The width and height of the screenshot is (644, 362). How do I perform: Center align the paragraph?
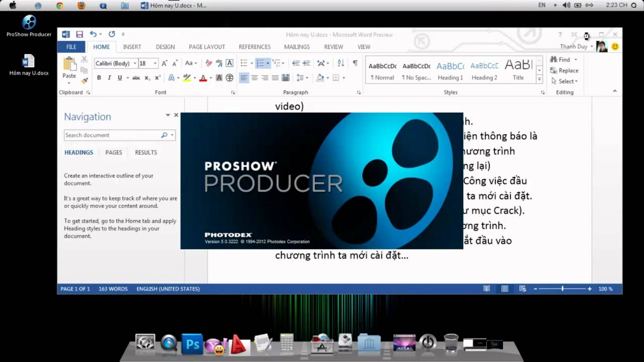(254, 78)
